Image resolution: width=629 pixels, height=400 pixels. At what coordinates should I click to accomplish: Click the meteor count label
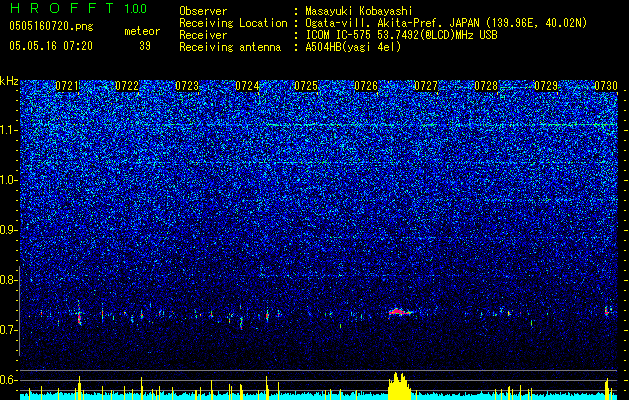coord(142,32)
